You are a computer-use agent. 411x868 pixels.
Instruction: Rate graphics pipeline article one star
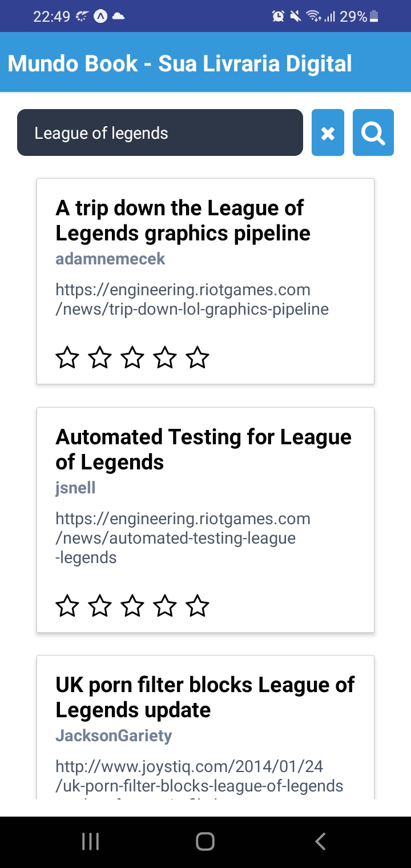[x=67, y=357]
